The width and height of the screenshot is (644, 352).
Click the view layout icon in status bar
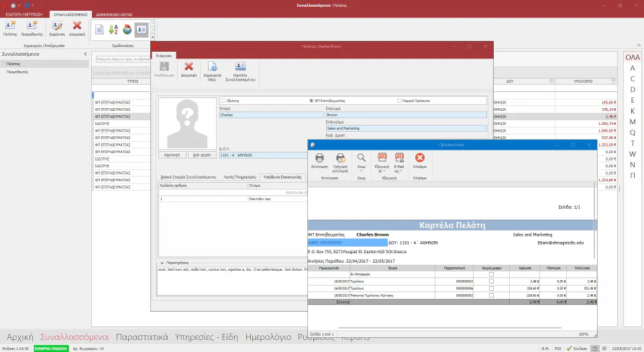coord(594,348)
